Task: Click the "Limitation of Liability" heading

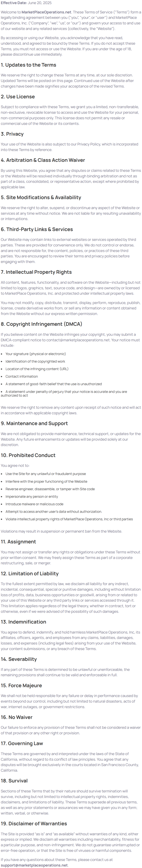Action: coord(30,573)
